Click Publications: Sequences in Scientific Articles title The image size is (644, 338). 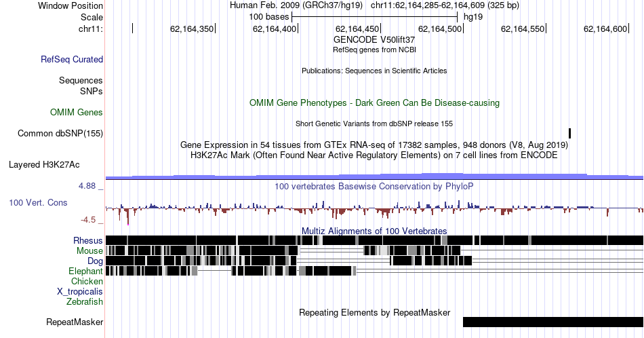click(374, 71)
